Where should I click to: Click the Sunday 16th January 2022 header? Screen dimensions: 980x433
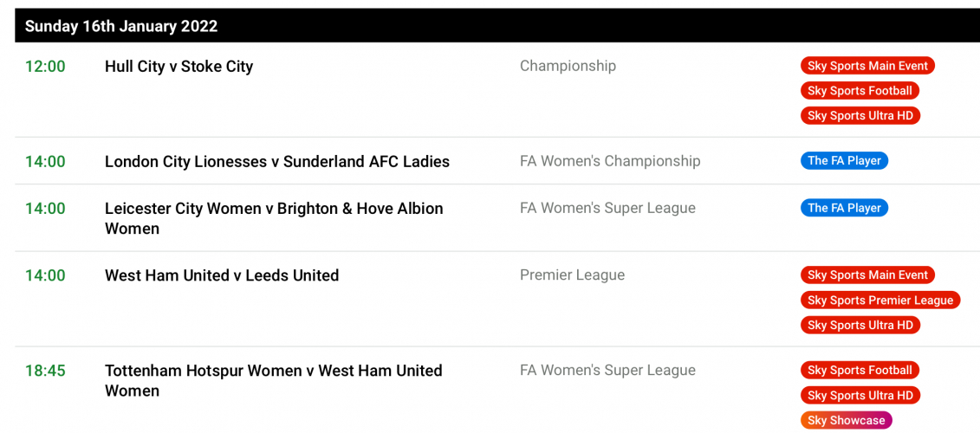(x=120, y=26)
